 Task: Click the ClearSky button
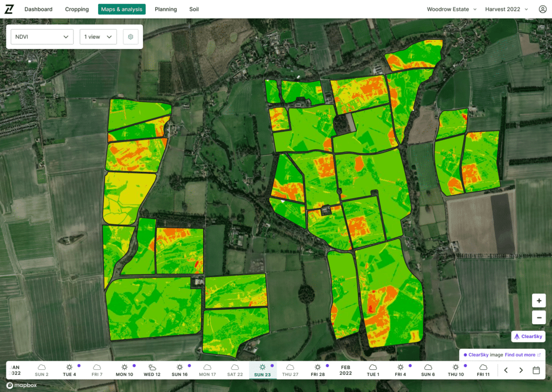pyautogui.click(x=528, y=337)
